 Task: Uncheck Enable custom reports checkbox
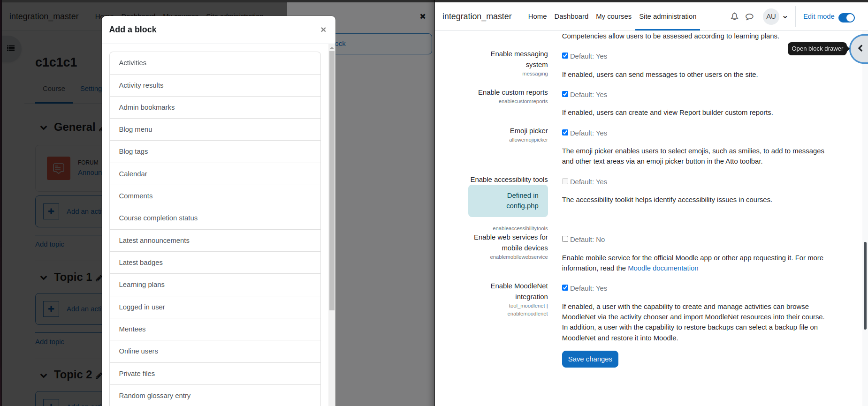point(565,94)
